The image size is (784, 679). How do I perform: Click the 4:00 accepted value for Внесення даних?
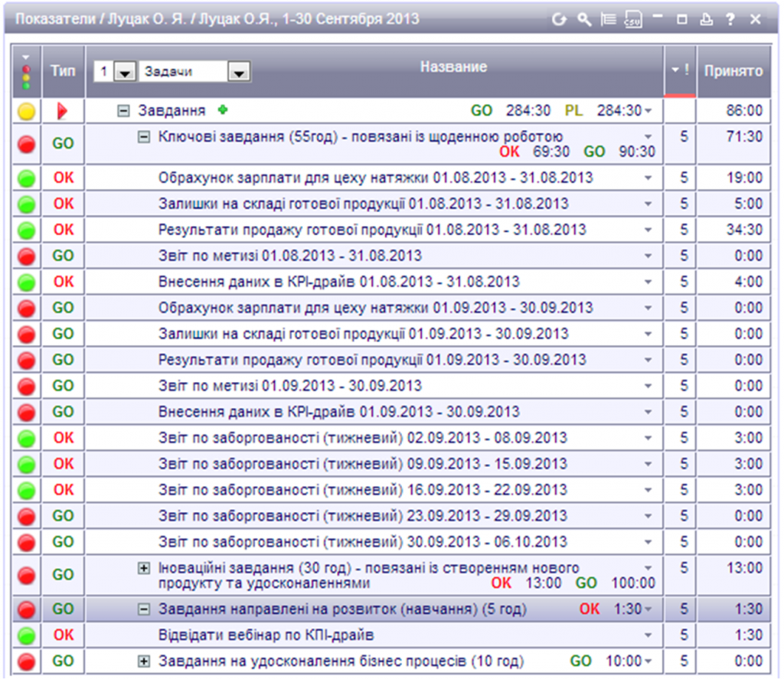pyautogui.click(x=749, y=282)
